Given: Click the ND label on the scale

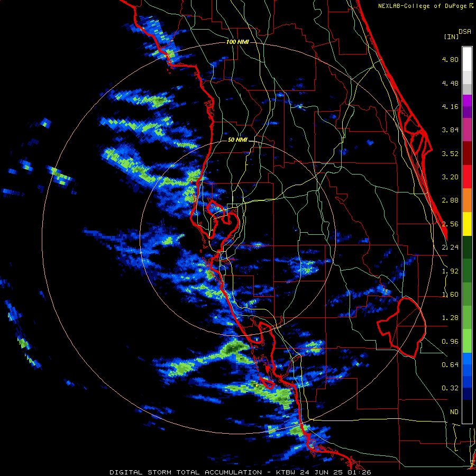Looking at the screenshot, I should click(454, 412).
